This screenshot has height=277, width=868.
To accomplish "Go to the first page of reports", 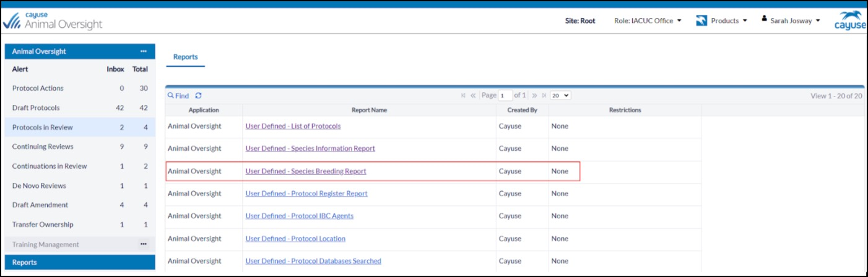I will [x=463, y=96].
